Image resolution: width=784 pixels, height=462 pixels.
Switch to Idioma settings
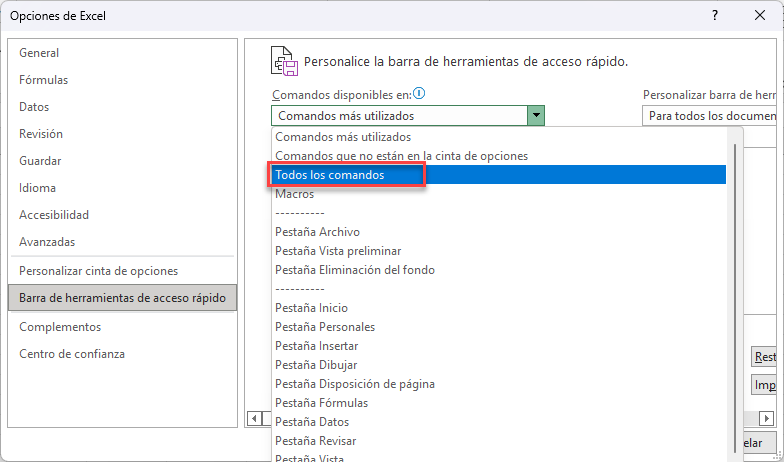(122, 188)
